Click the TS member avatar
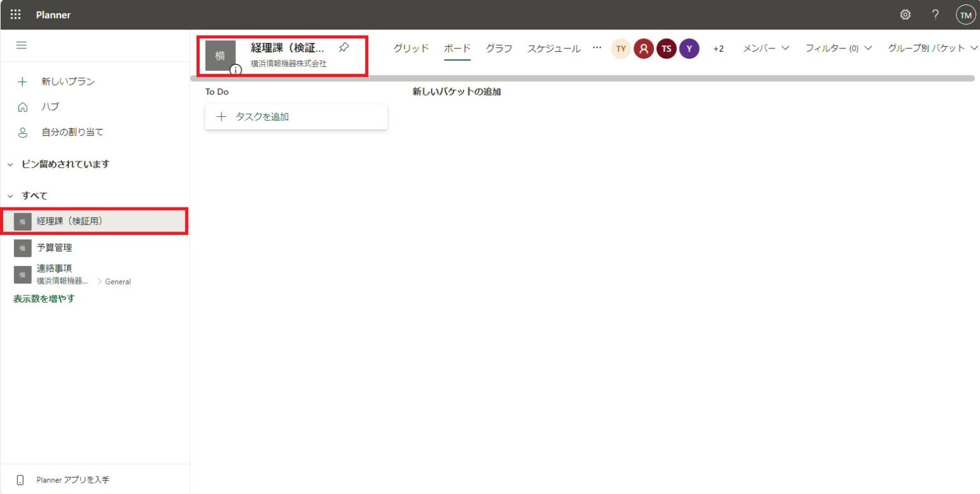This screenshot has width=980, height=494. (666, 49)
